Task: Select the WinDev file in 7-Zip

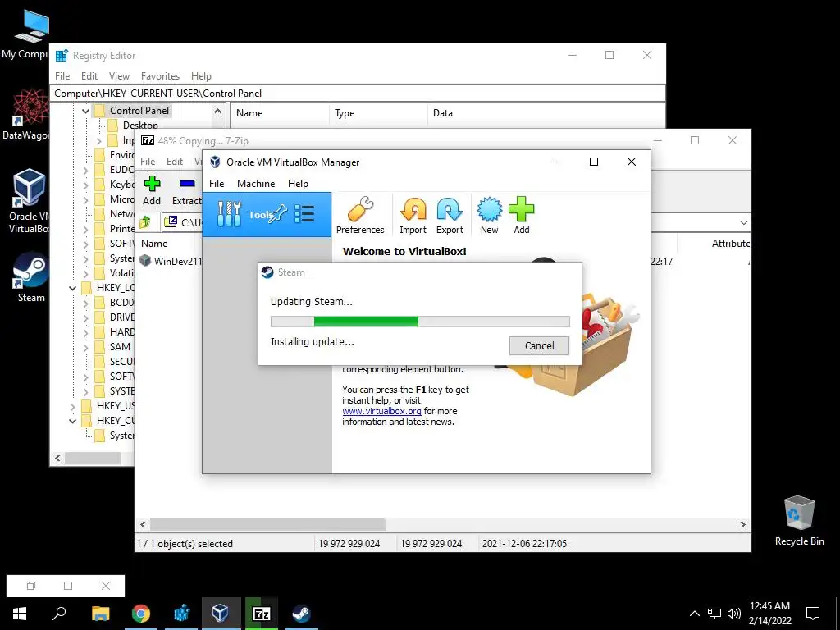Action: click(171, 261)
